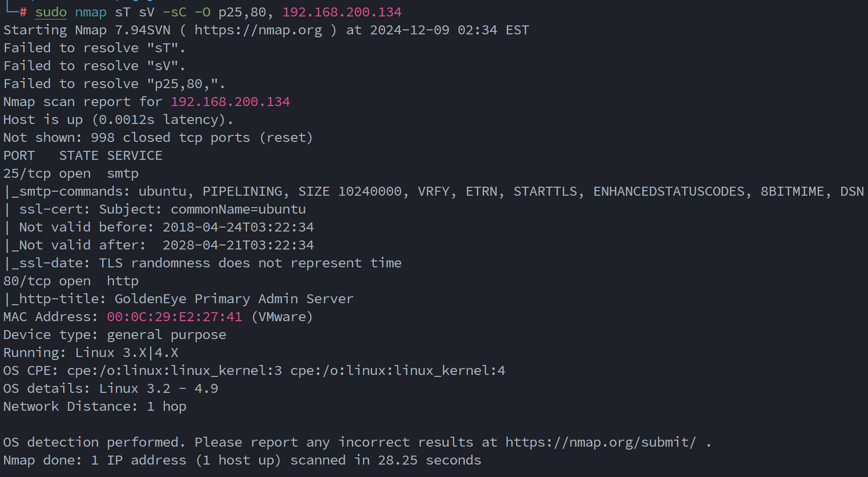Click the GoldenEye Primary Admin Server title
The height and width of the screenshot is (477, 868).
click(x=234, y=299)
